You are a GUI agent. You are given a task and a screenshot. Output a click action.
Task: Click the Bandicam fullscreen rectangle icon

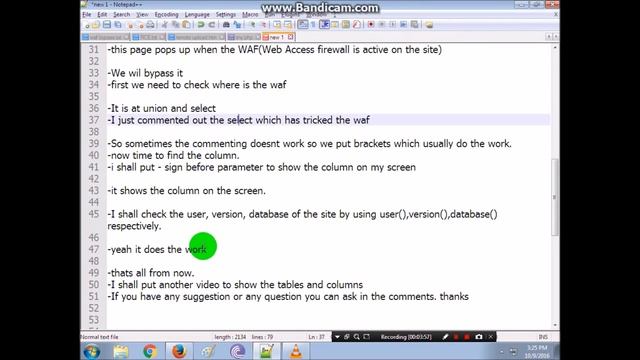367,337
